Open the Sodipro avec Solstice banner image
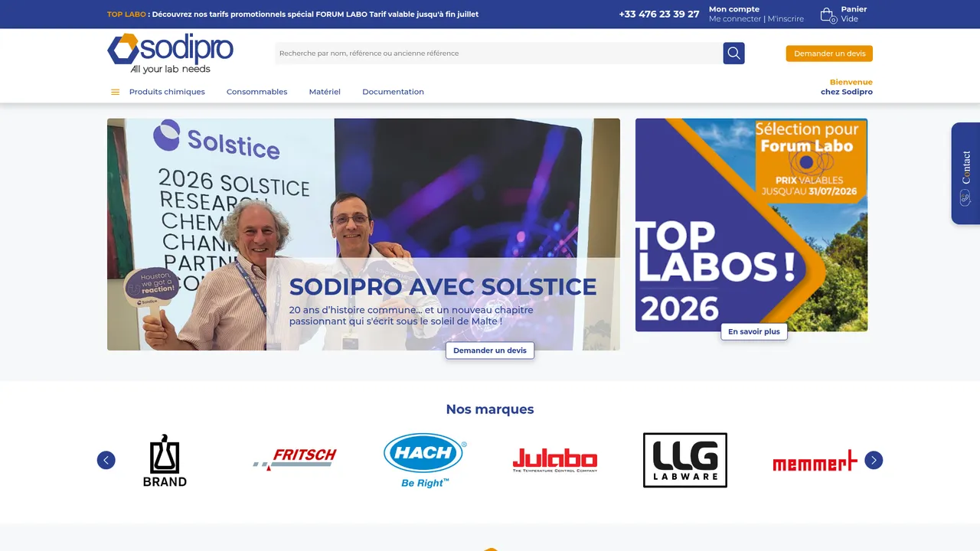980x551 pixels. (364, 234)
